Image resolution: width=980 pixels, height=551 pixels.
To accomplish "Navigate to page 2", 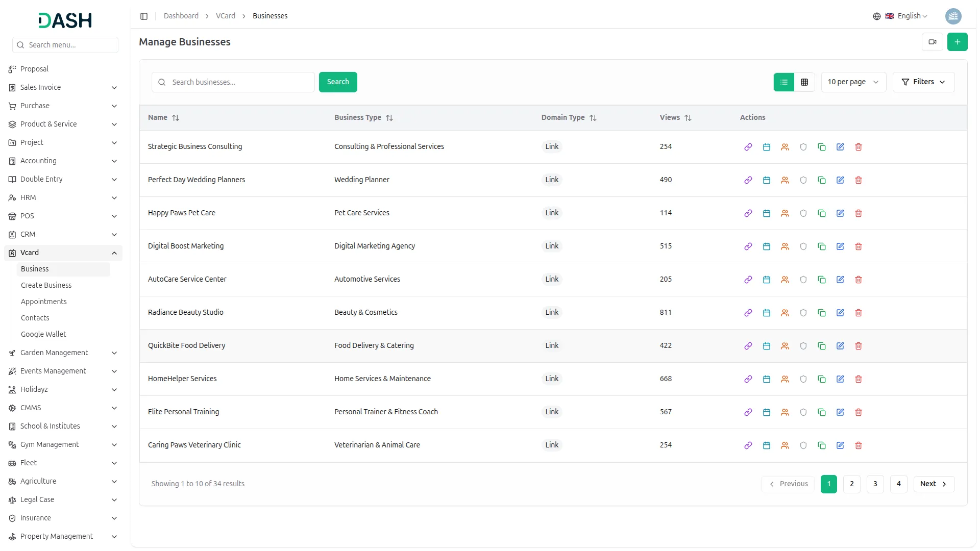I will click(x=851, y=484).
